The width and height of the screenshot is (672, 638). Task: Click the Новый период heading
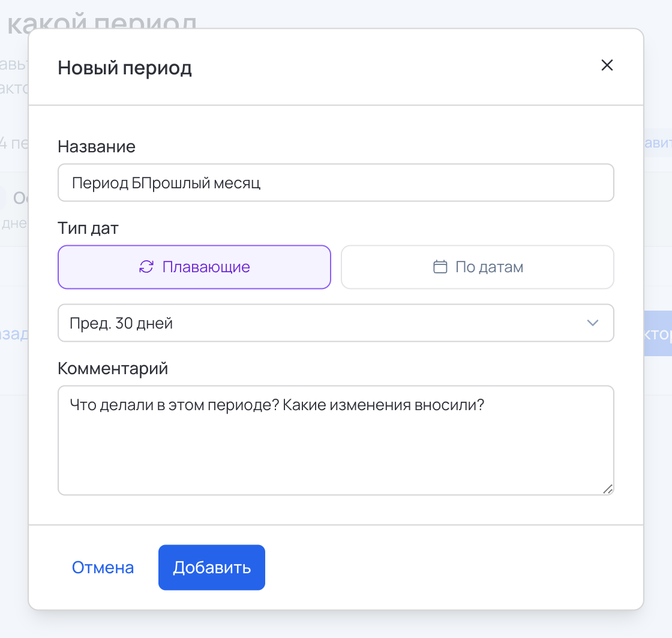pyautogui.click(x=125, y=68)
